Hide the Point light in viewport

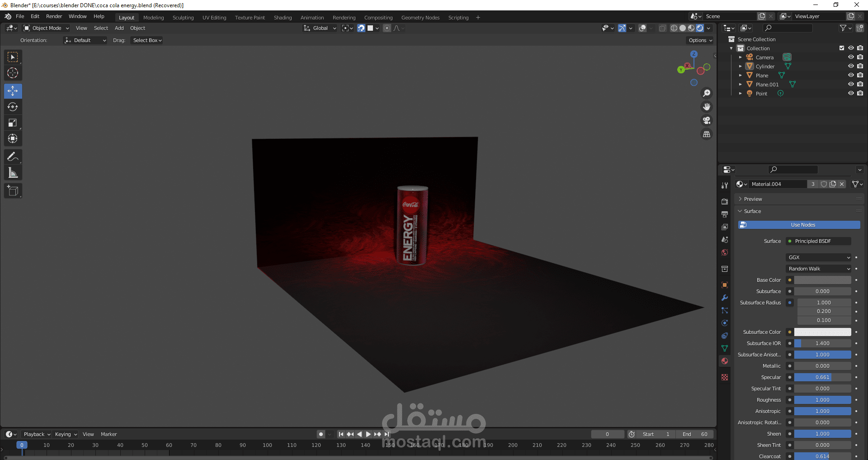tap(851, 94)
